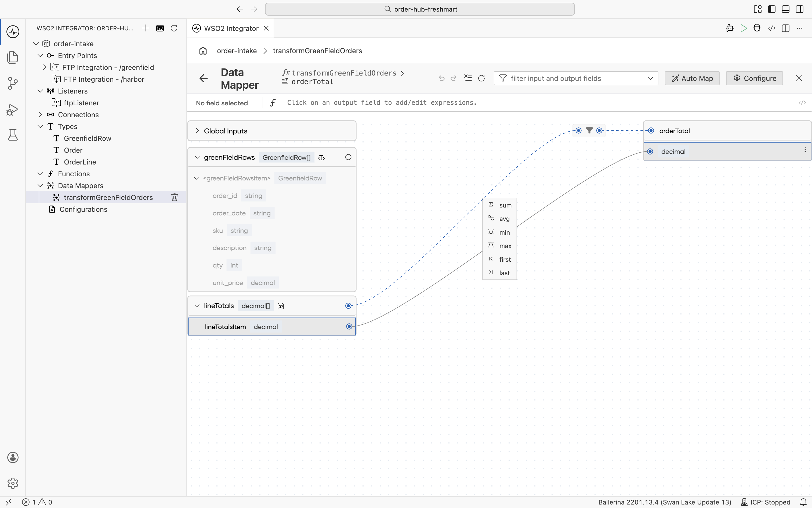Collapse the Types section
This screenshot has height=508, width=812.
(x=40, y=126)
